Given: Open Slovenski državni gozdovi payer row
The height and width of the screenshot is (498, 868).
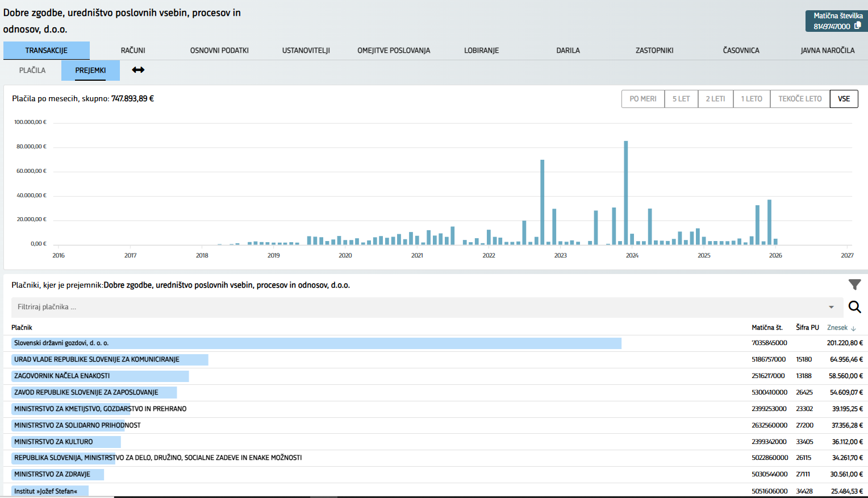Looking at the screenshot, I should click(x=61, y=343).
